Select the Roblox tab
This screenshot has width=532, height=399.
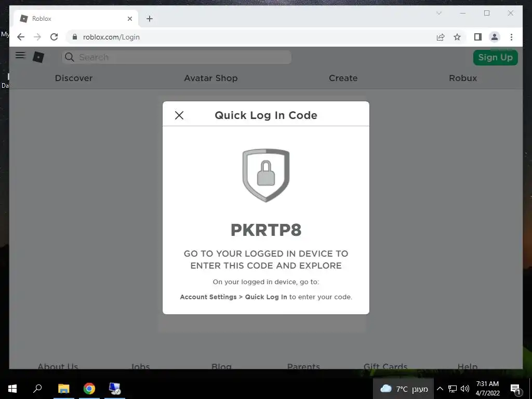click(x=76, y=19)
